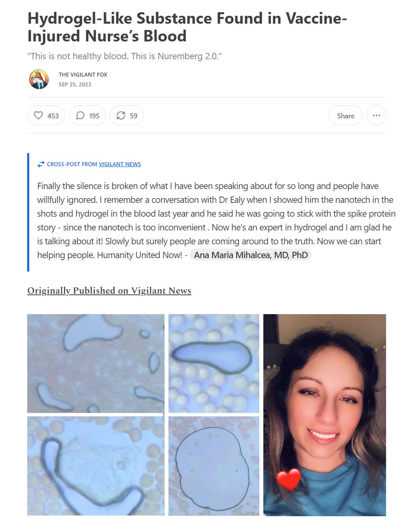Open the top-middle teardrop blob image
Screen dimensions: 419x532
pos(214,363)
